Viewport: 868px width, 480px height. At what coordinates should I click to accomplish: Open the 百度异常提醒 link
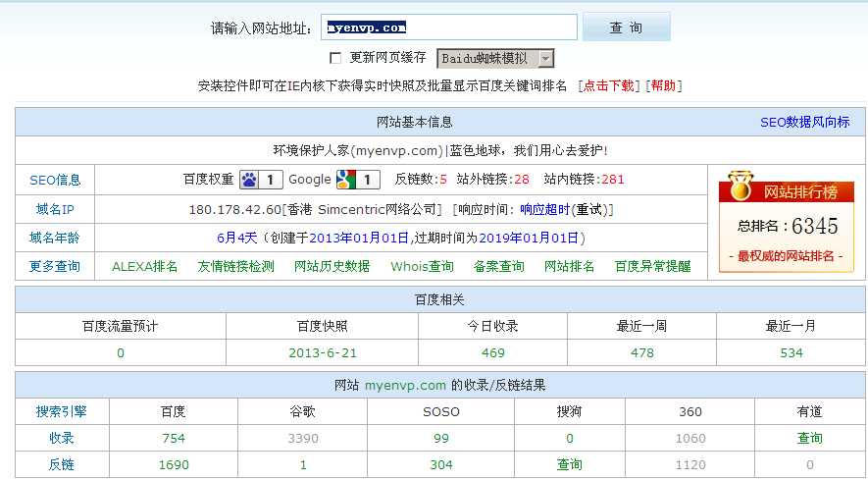tap(652, 266)
